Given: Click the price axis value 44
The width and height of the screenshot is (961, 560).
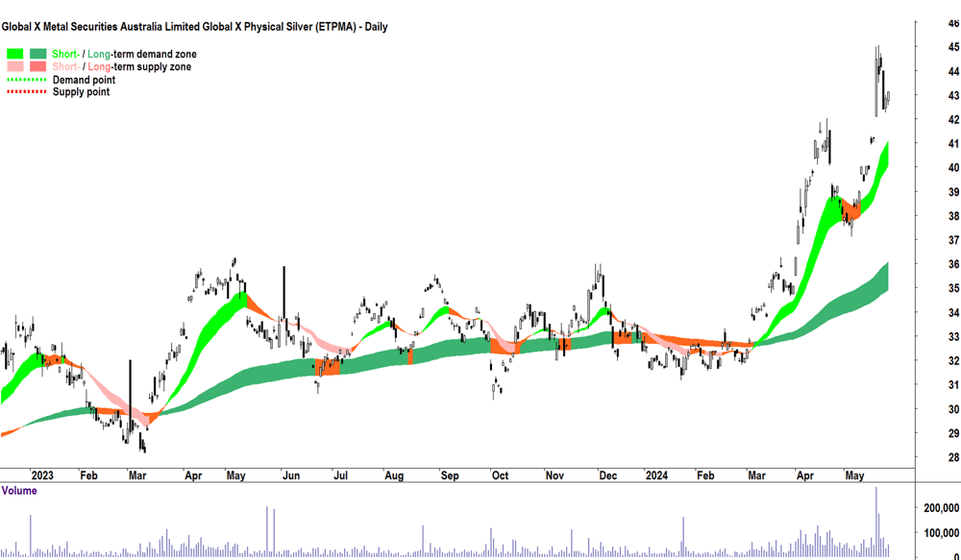Looking at the screenshot, I should pyautogui.click(x=953, y=72).
